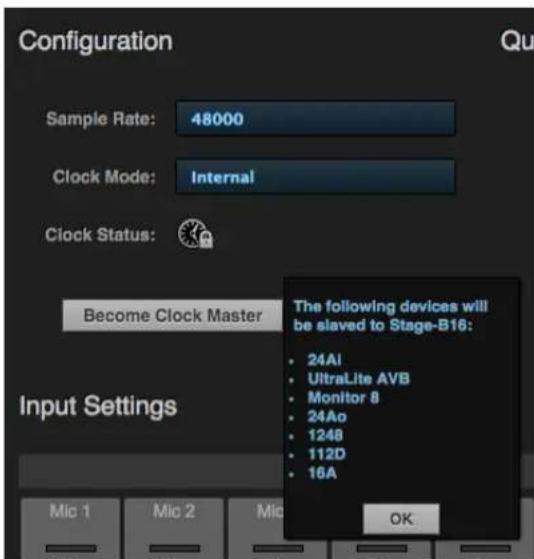Confirm the slaved devices dialog with OK
The image size is (534, 559).
coord(401,519)
